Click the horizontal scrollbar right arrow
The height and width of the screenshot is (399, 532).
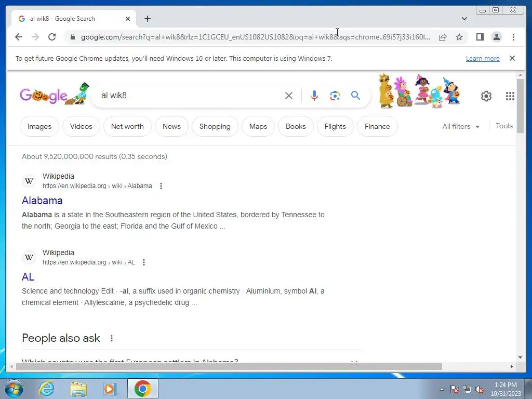(512, 366)
